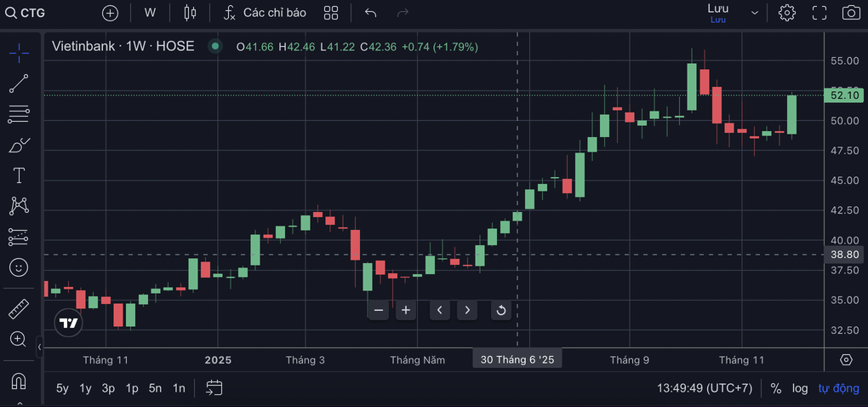Image resolution: width=868 pixels, height=407 pixels.
Task: Click the Lưu save button
Action: tap(717, 12)
